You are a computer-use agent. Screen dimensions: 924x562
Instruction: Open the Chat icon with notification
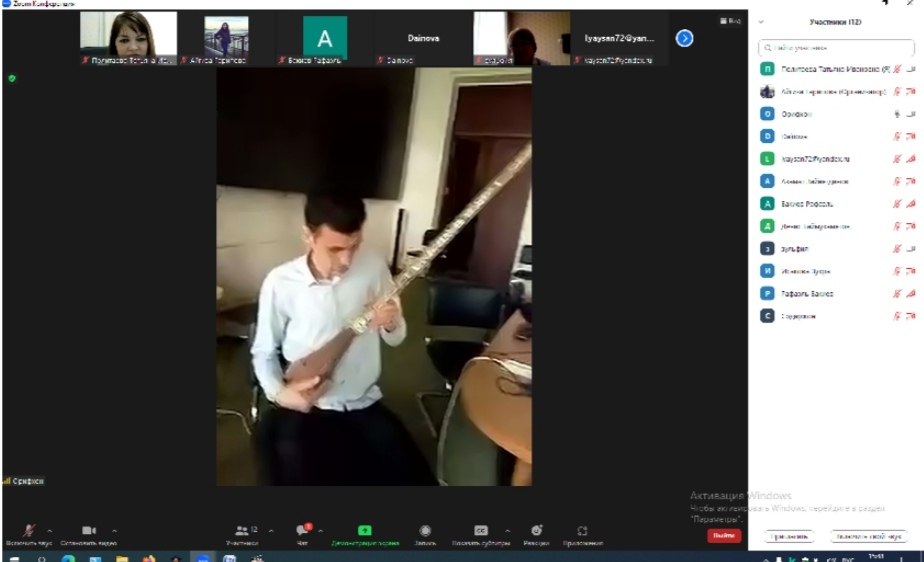302,531
